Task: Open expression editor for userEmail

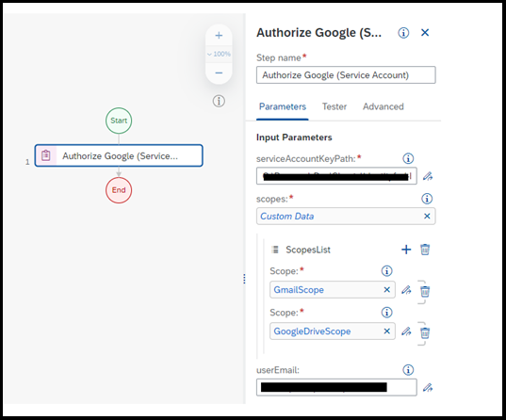Action: (428, 387)
